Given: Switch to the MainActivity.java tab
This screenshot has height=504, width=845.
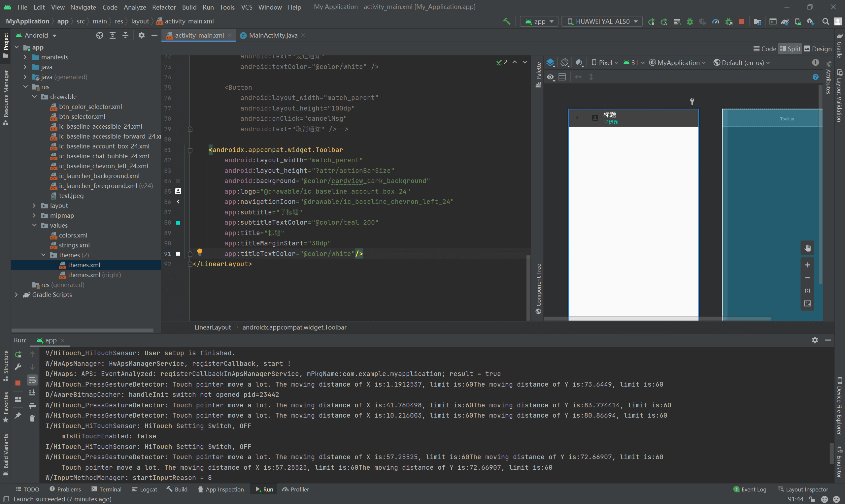Looking at the screenshot, I should point(273,35).
